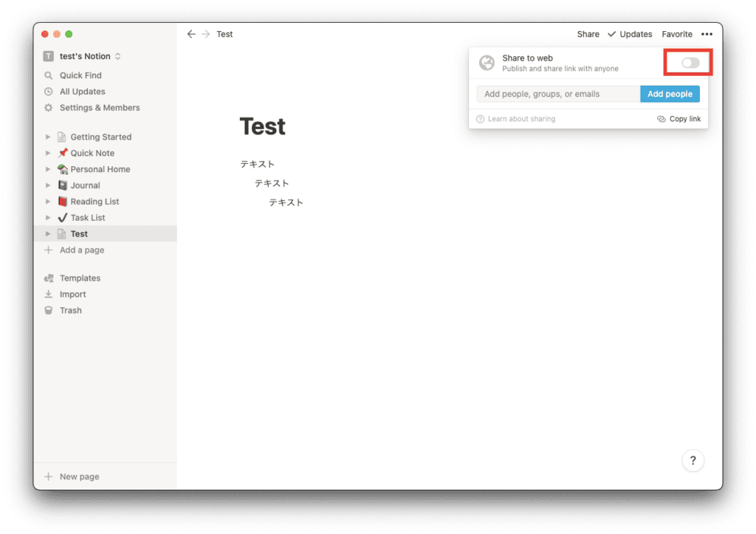Enable the Share to web toggle
The width and height of the screenshot is (756, 534).
tap(690, 63)
